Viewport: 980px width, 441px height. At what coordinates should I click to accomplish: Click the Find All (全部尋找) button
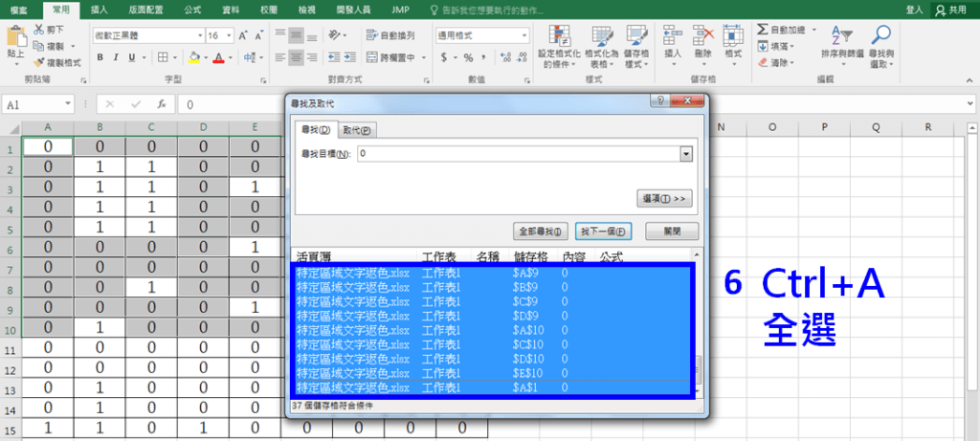[542, 232]
